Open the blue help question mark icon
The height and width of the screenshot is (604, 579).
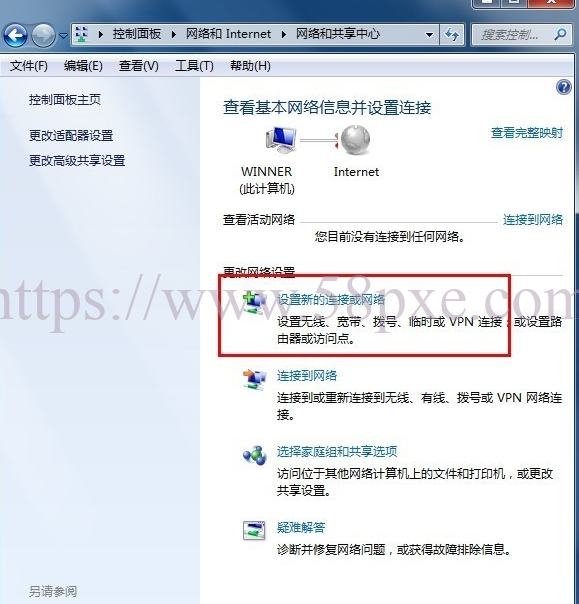[x=564, y=87]
